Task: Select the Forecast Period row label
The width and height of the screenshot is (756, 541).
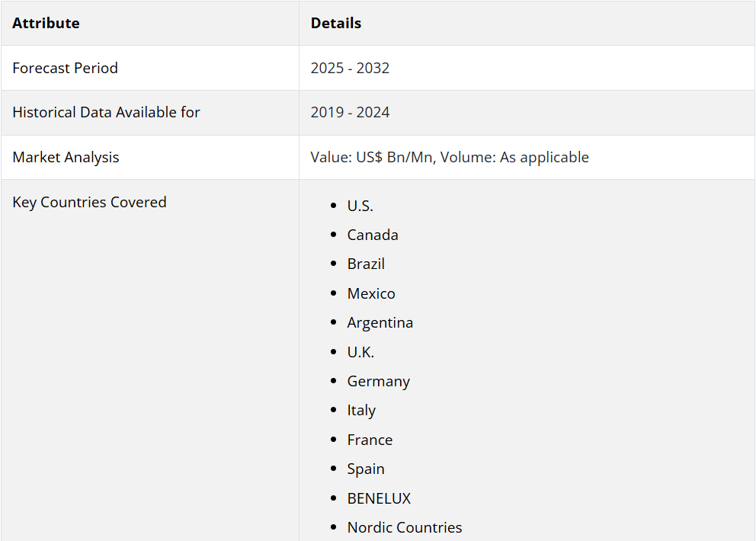Action: [x=65, y=68]
